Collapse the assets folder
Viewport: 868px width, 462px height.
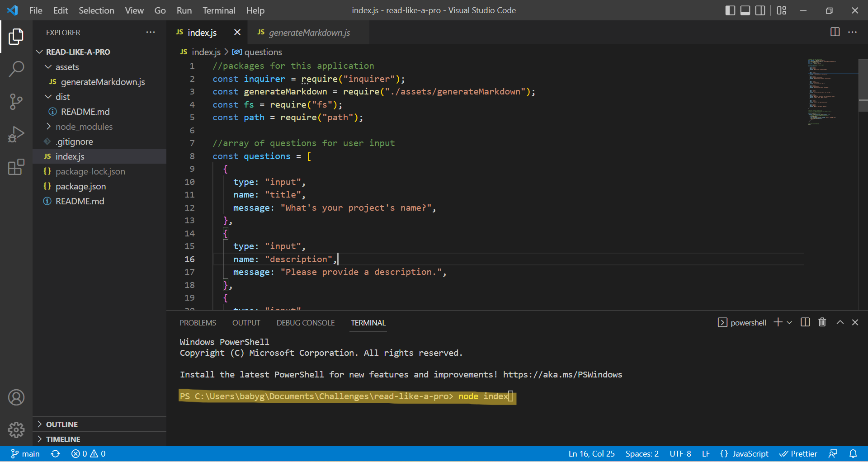[99, 67]
